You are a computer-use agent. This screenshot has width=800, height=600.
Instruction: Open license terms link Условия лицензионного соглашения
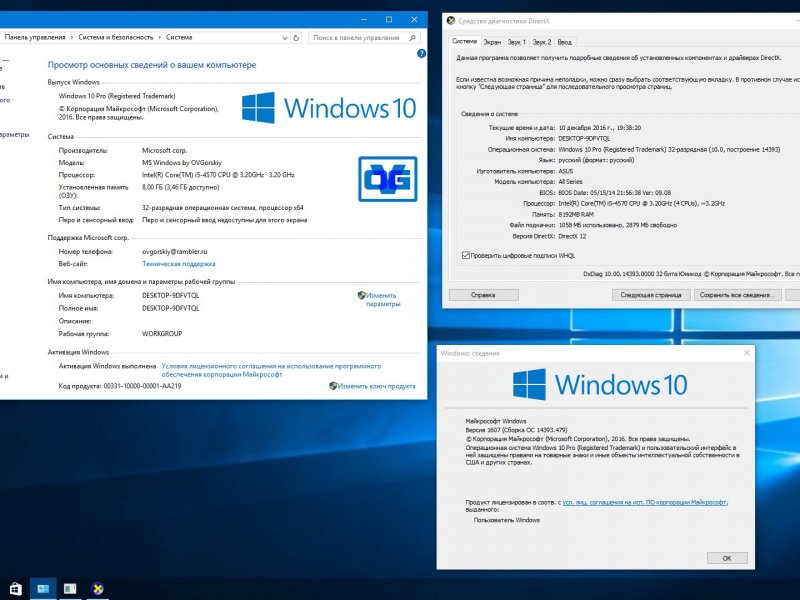271,370
